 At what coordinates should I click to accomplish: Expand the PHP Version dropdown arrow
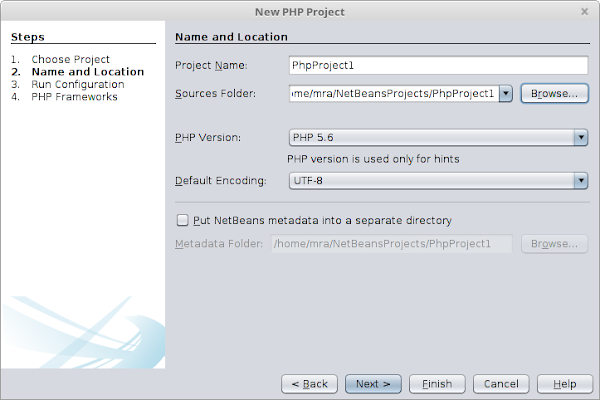581,137
